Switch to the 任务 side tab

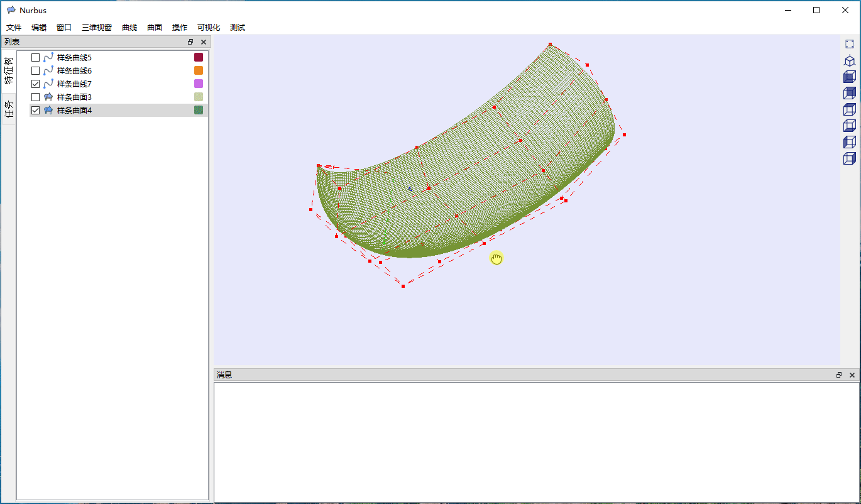pos(8,109)
